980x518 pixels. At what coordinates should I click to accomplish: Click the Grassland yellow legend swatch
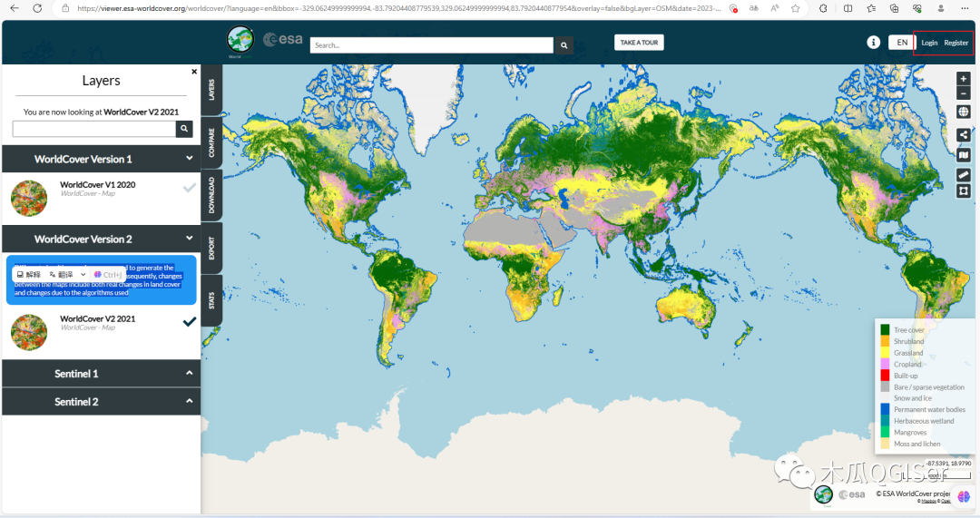pyautogui.click(x=885, y=352)
